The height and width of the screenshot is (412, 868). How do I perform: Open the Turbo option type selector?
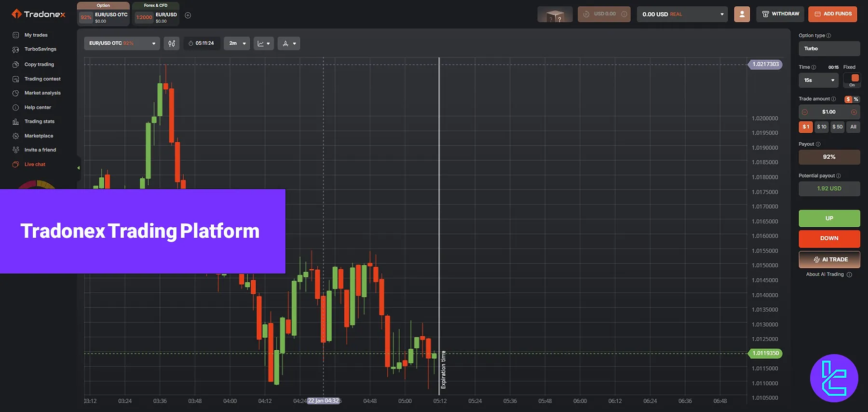(829, 49)
